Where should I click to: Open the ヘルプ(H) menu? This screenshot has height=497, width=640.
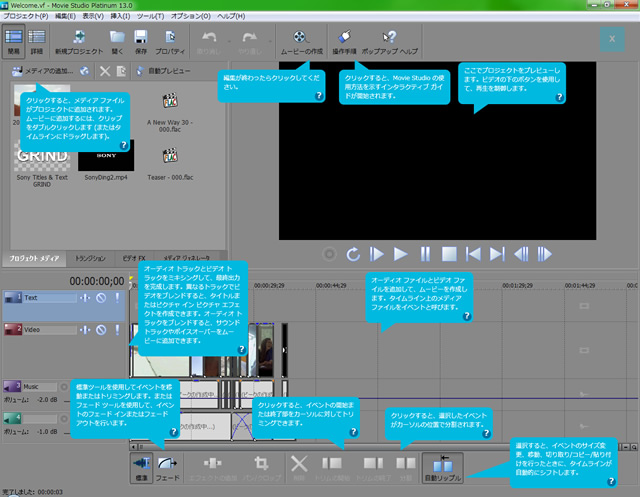point(231,16)
